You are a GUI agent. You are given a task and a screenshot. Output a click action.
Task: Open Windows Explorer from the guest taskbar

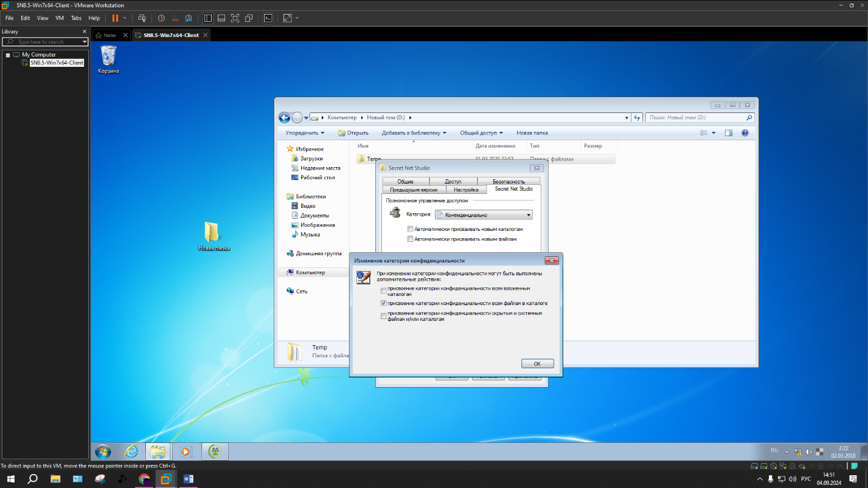158,452
